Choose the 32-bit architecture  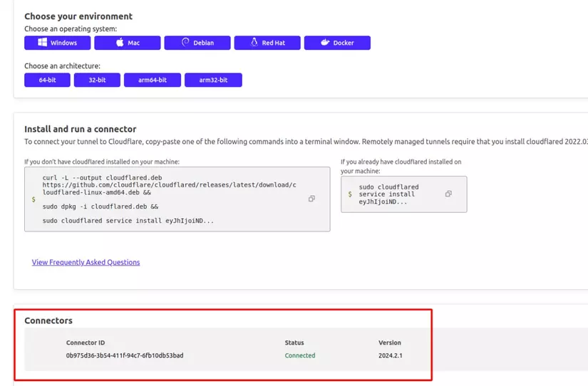tap(97, 80)
